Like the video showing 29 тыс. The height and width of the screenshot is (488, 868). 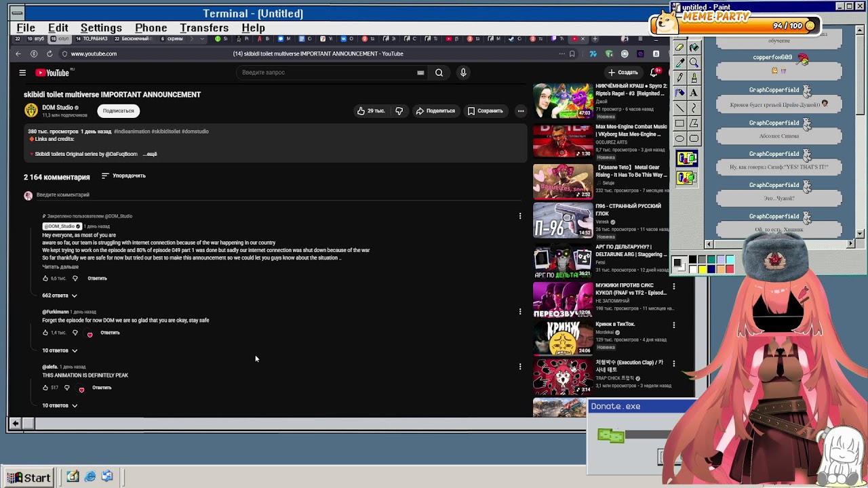click(371, 110)
